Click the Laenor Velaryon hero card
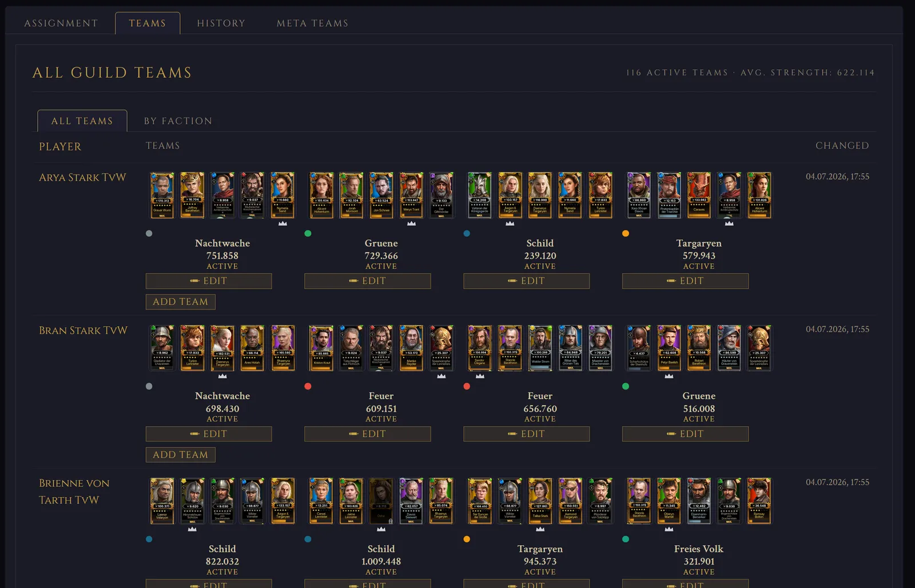Image resolution: width=915 pixels, height=588 pixels. (162, 501)
